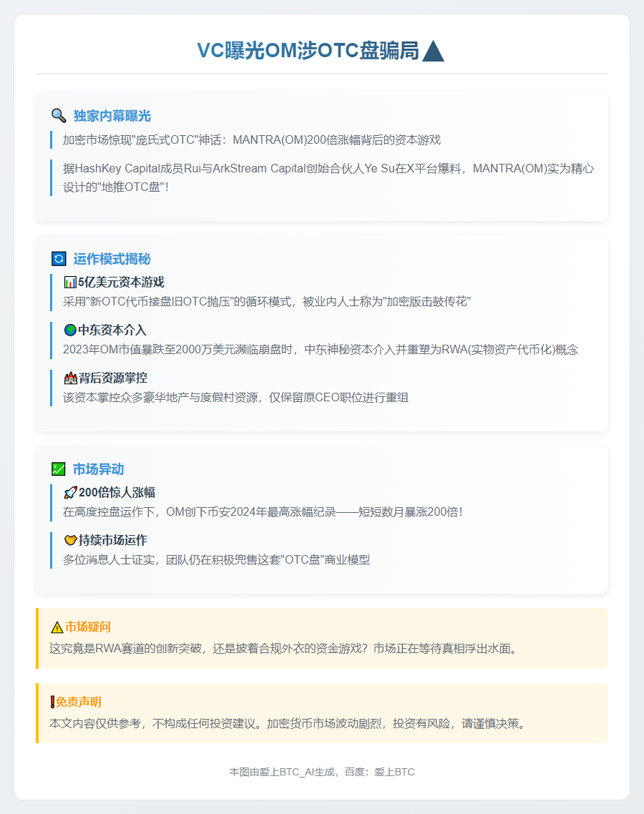Click the 市场疑问 heading
Image resolution: width=644 pixels, height=814 pixels.
[88, 627]
